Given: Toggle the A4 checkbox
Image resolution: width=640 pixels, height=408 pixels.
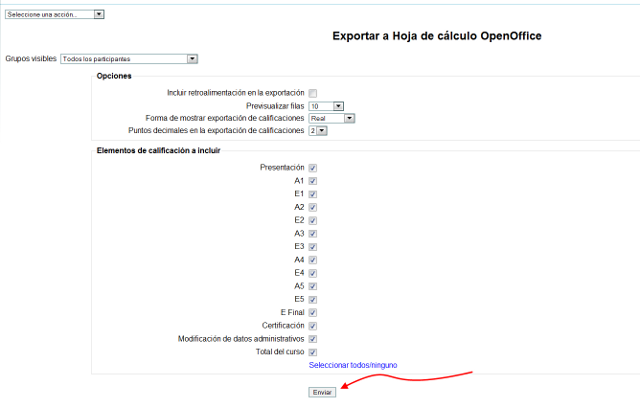Looking at the screenshot, I should tap(313, 259).
